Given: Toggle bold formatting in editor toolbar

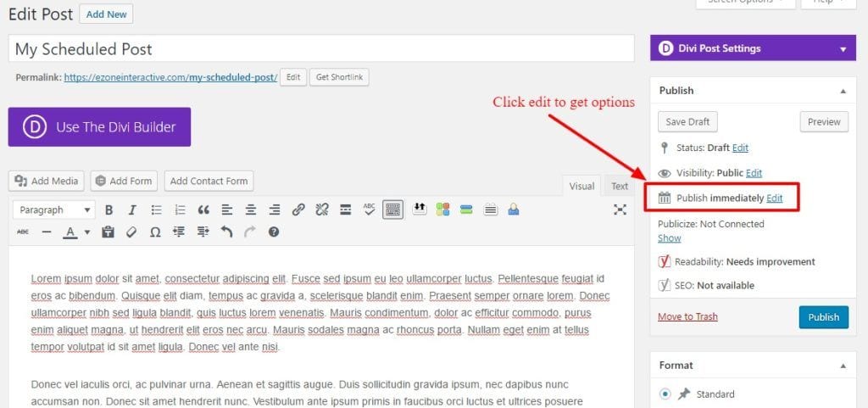Looking at the screenshot, I should 109,210.
